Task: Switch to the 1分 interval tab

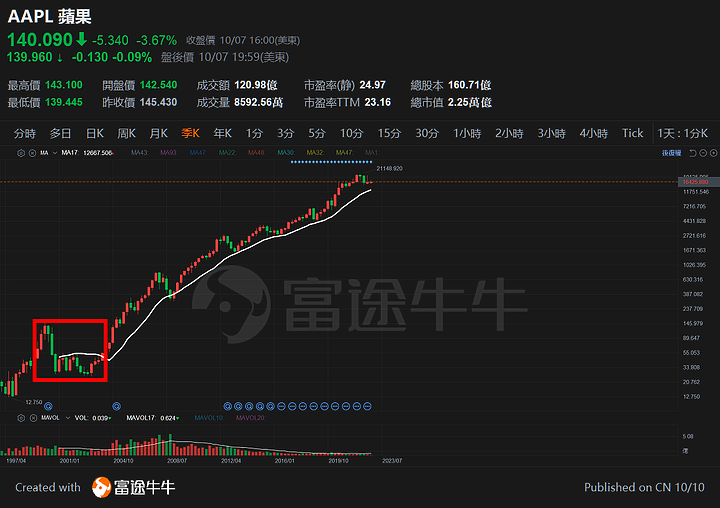Action: 254,134
